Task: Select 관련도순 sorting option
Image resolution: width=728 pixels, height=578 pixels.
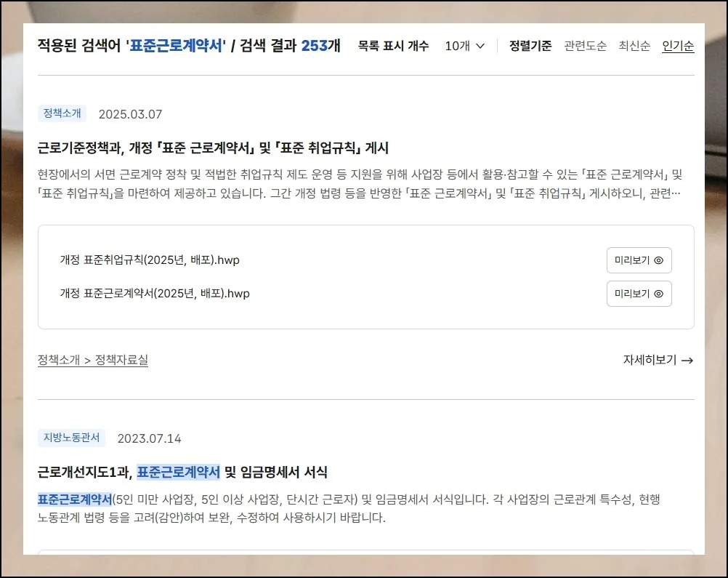Action: pyautogui.click(x=586, y=45)
